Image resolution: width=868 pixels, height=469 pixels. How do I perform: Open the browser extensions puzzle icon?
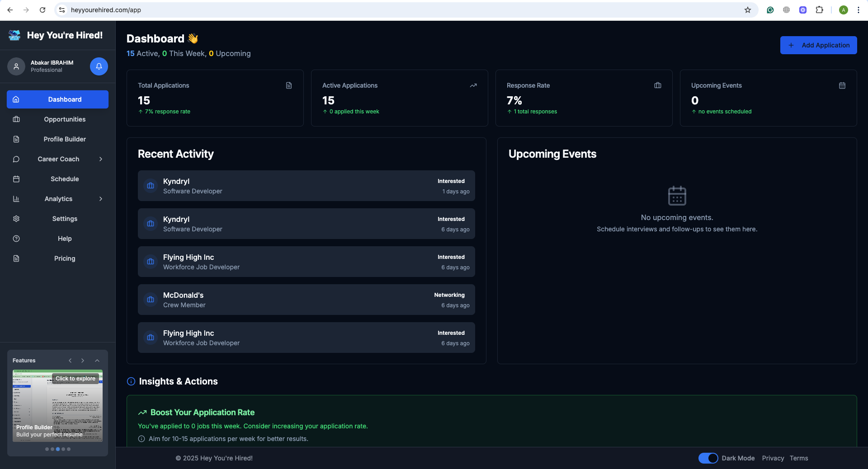[819, 10]
